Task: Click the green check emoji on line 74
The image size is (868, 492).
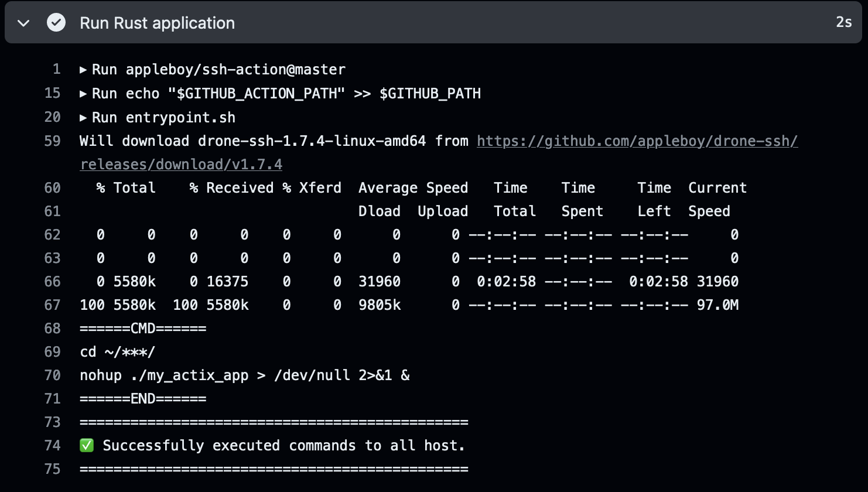Action: tap(87, 446)
